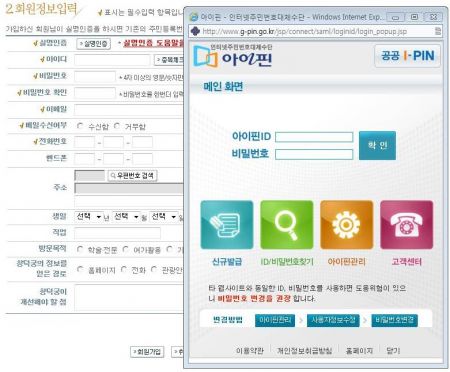The image size is (450, 372).
Task: Select the 수신함 radio button
Action: pyautogui.click(x=80, y=126)
